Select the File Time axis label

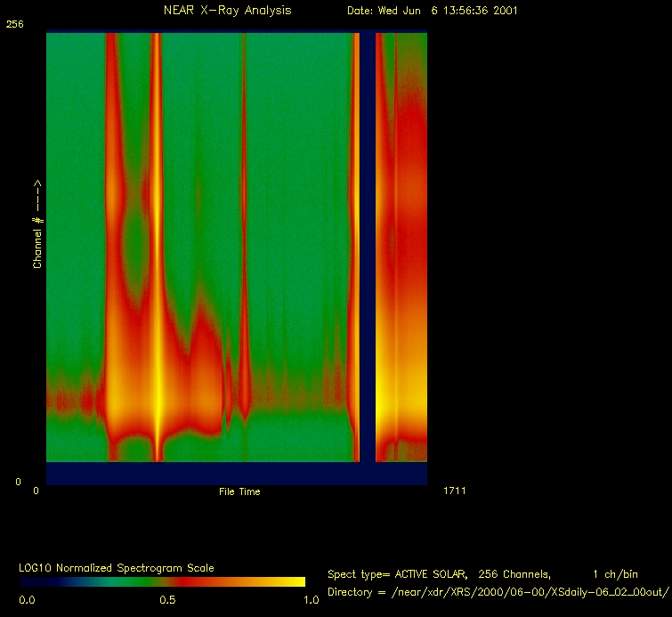point(239,491)
